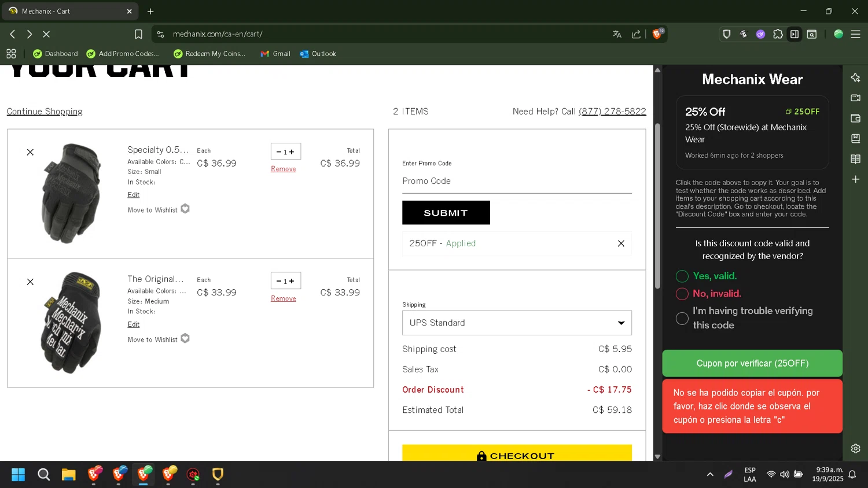The width and height of the screenshot is (868, 488).
Task: Open the speed dial grid icon
Action: point(11,54)
